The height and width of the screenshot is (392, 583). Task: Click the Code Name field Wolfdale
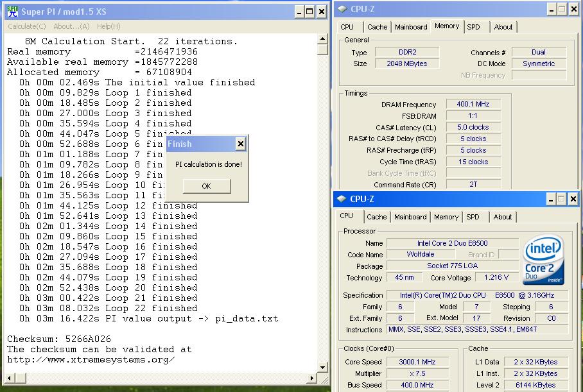[421, 255]
